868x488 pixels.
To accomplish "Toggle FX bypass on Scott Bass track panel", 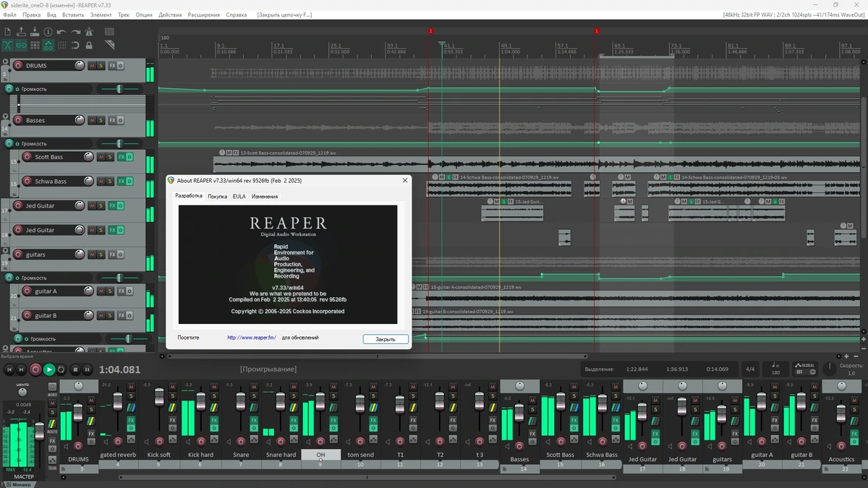I will click(129, 157).
